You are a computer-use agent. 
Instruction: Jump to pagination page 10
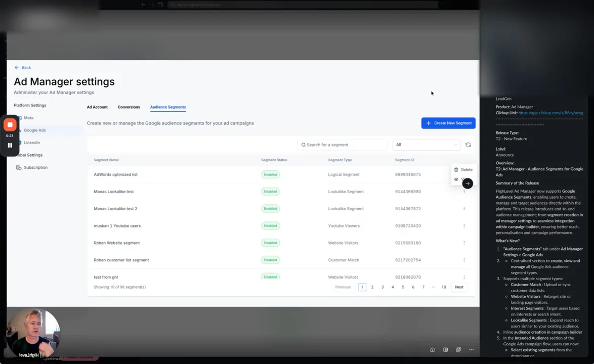click(x=444, y=287)
